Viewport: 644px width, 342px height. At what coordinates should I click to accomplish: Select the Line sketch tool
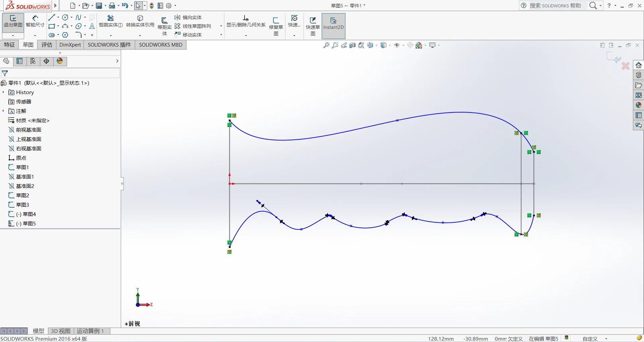tap(51, 17)
